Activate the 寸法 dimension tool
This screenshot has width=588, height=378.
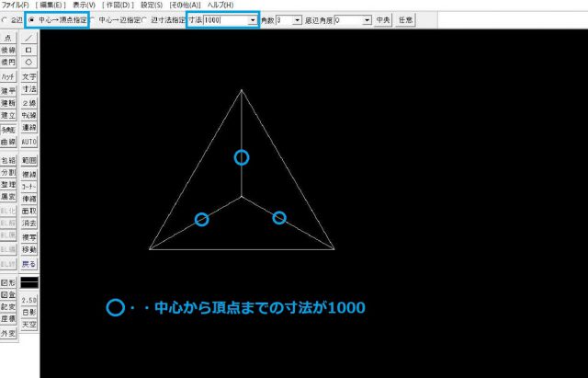coord(28,90)
